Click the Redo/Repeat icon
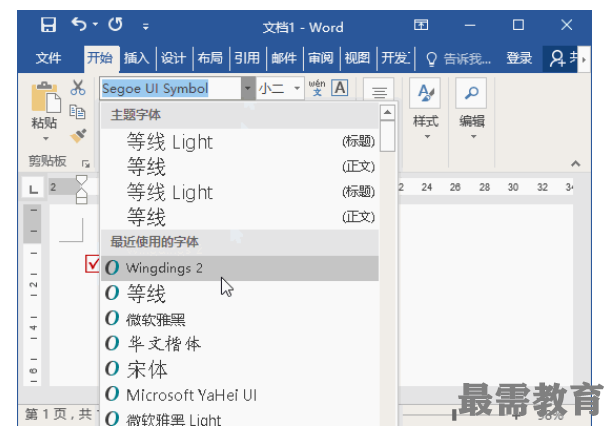The height and width of the screenshot is (439, 610). [x=116, y=25]
